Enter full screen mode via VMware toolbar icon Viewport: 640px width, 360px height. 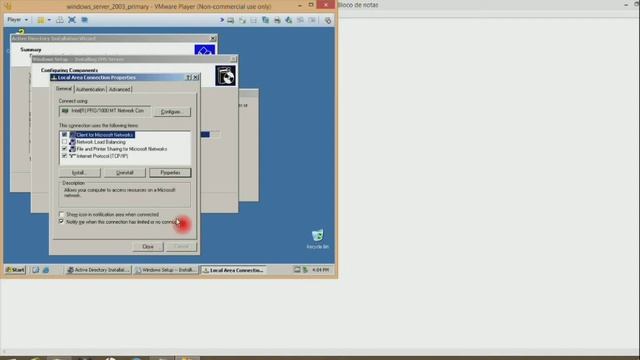click(x=72, y=20)
